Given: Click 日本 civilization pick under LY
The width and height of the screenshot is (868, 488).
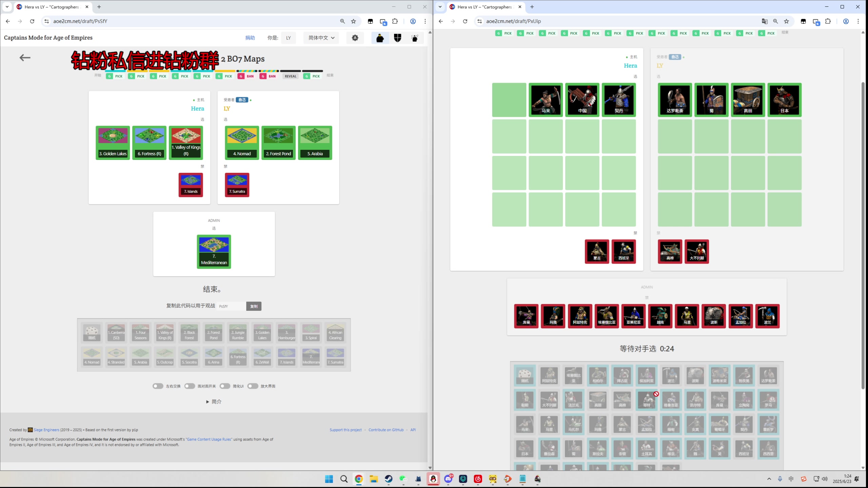Looking at the screenshot, I should (x=785, y=100).
